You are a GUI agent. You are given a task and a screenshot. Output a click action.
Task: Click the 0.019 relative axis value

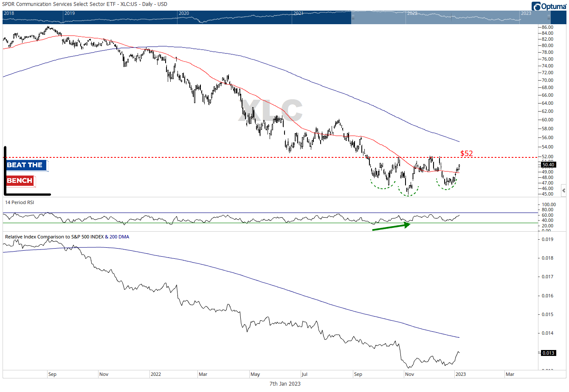(548, 239)
